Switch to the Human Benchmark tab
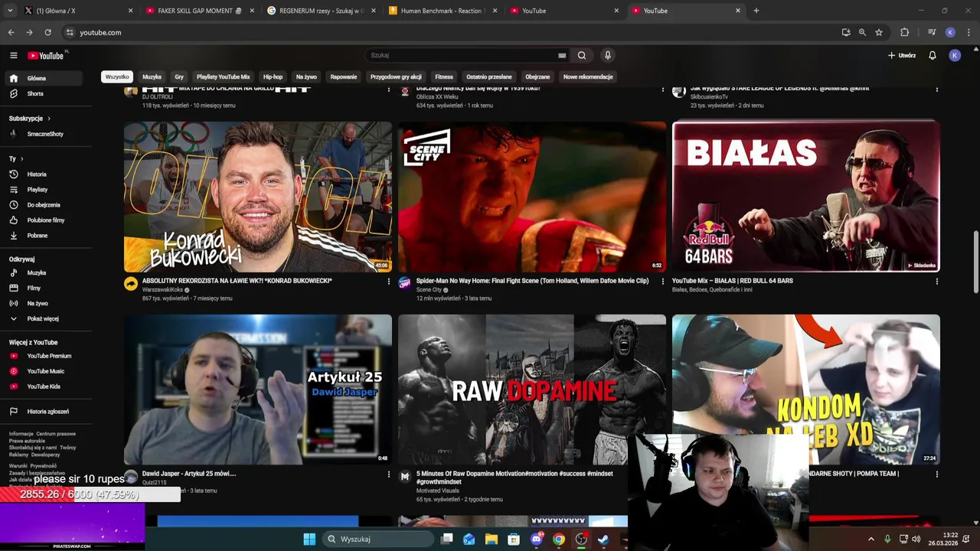Image resolution: width=980 pixels, height=551 pixels. pyautogui.click(x=443, y=11)
